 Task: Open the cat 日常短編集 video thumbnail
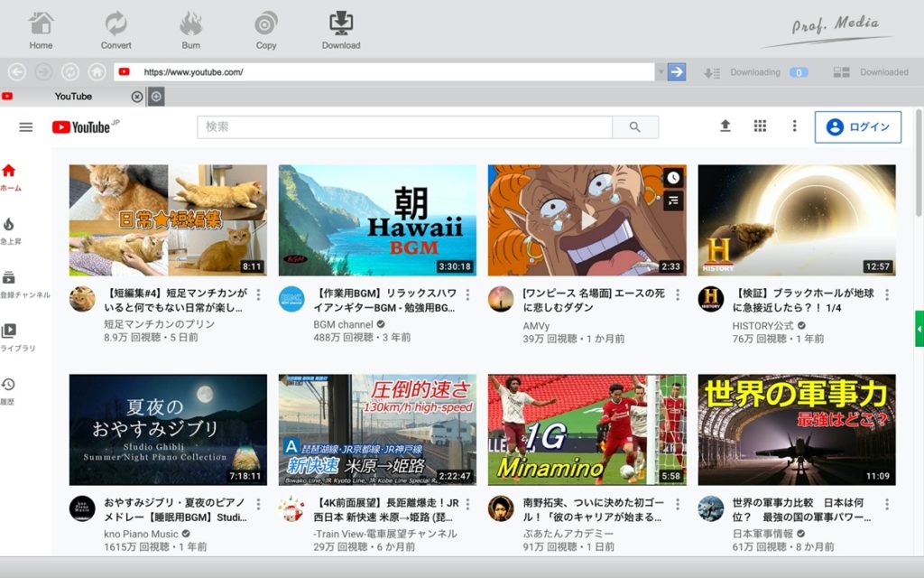click(x=168, y=220)
